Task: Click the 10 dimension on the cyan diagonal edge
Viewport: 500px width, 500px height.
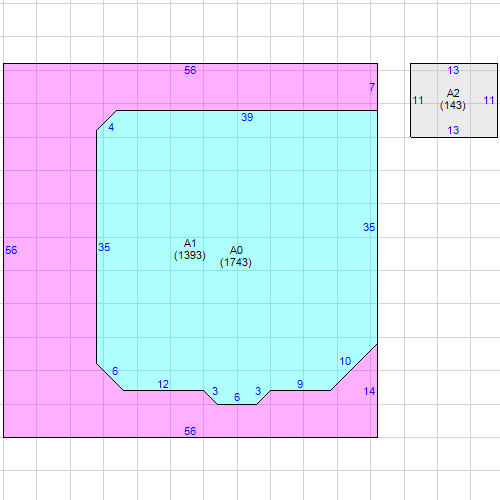Action: [345, 361]
